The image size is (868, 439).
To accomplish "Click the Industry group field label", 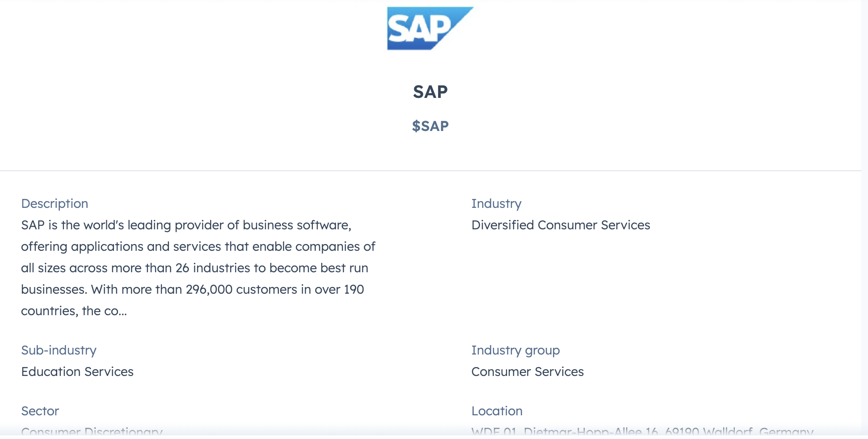I will tap(515, 350).
